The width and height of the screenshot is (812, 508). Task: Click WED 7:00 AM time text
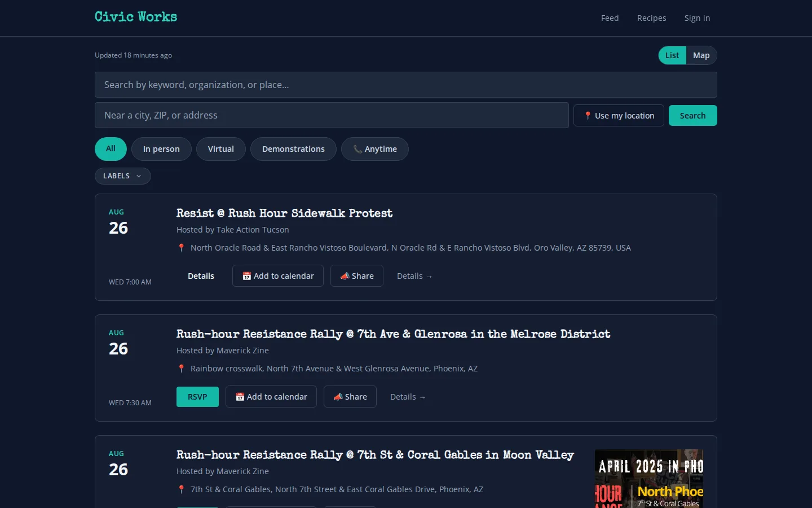point(130,282)
